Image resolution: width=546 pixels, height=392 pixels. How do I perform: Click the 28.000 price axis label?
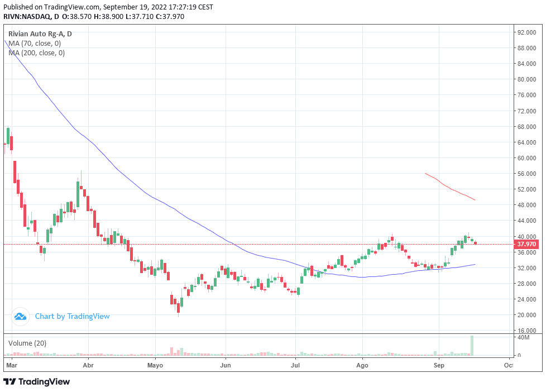526,284
